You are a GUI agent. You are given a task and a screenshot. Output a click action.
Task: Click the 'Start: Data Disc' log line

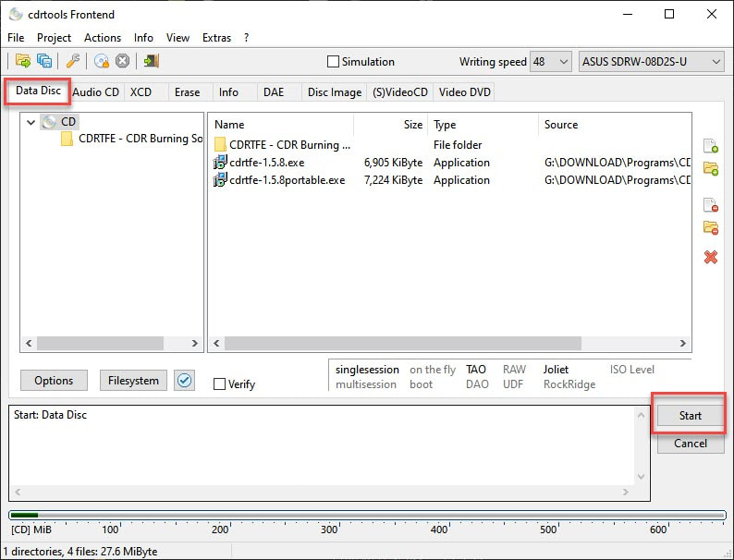pyautogui.click(x=50, y=415)
